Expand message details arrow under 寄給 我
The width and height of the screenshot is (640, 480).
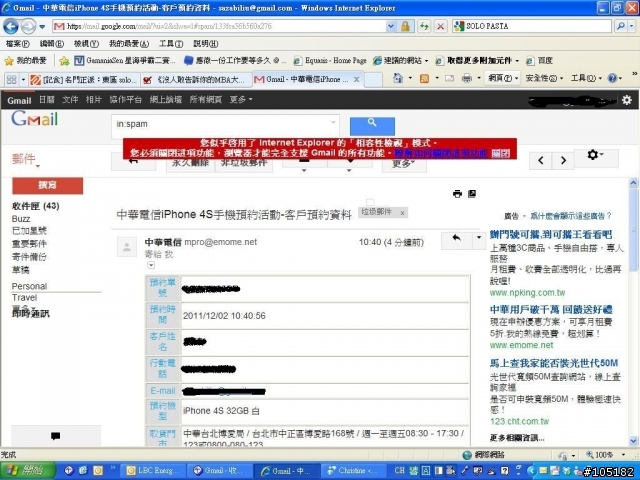151,266
